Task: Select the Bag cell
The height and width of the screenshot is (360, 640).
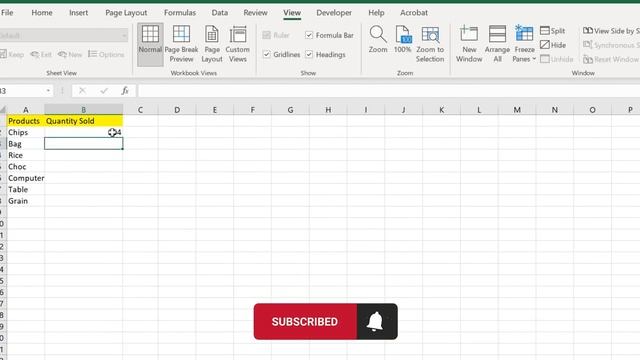Action: coord(25,144)
